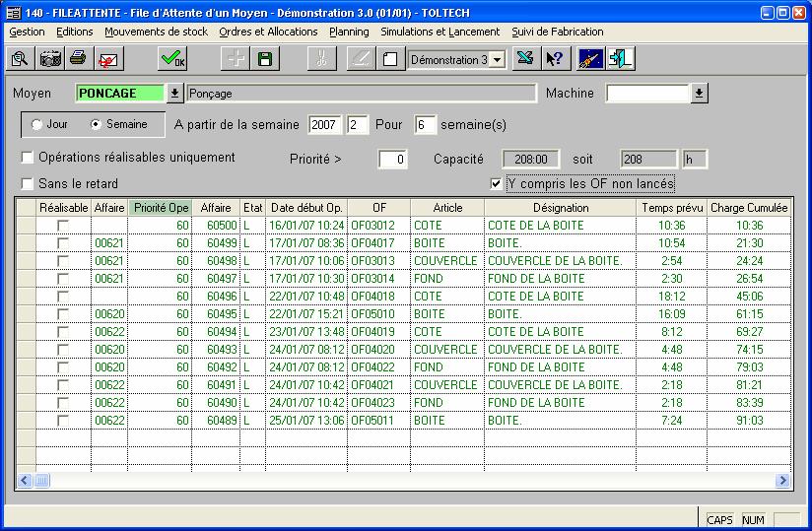Click the Charge Cumulée column header
The width and height of the screenshot is (812, 531).
coord(749,208)
